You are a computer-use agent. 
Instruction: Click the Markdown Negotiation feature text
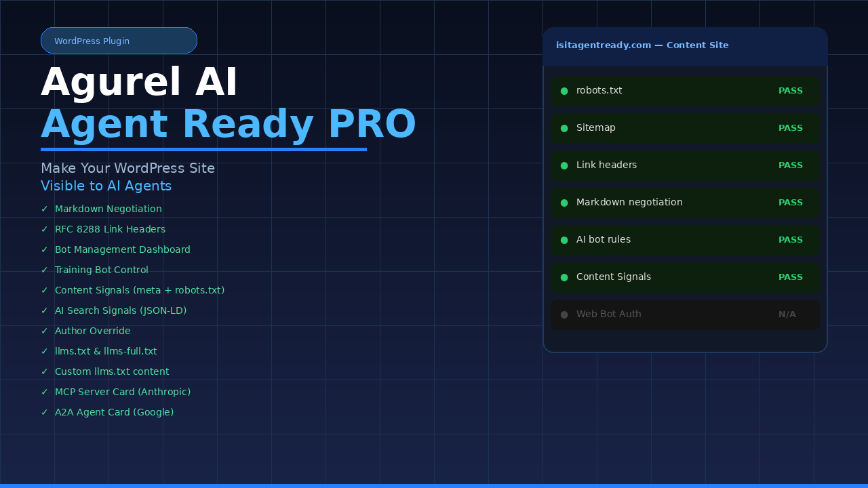point(108,209)
